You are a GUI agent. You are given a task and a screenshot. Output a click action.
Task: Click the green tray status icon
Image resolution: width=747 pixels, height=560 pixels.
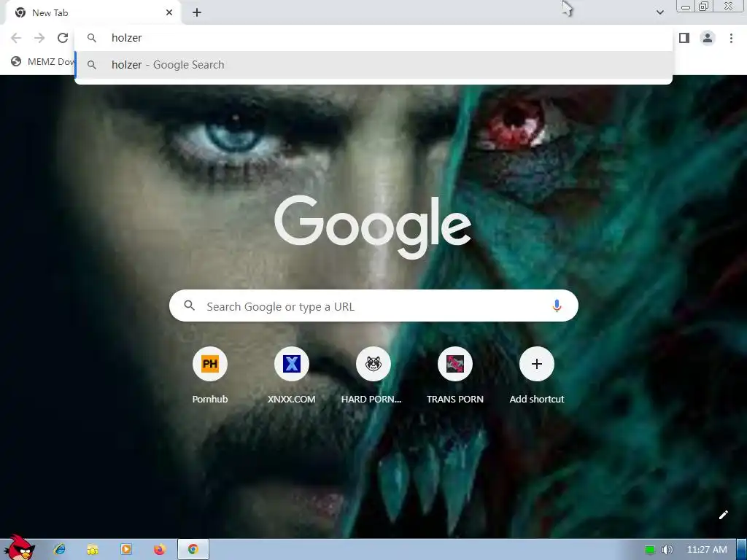(650, 550)
